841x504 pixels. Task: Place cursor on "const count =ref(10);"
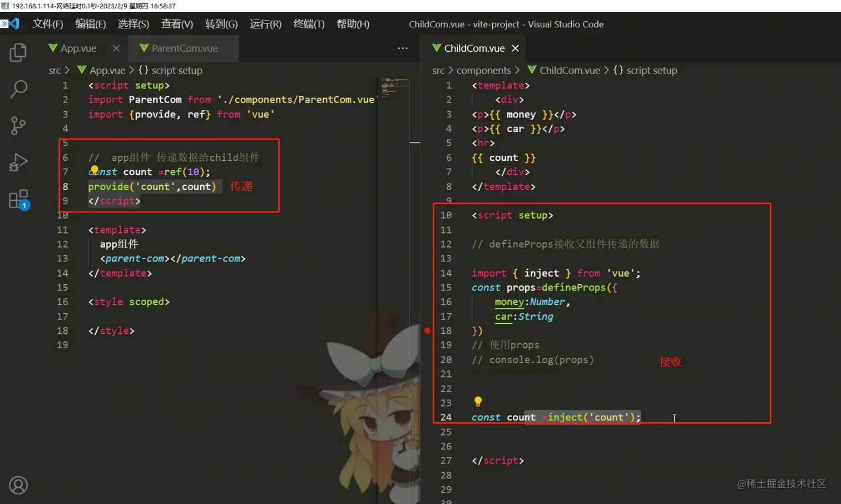(x=149, y=172)
